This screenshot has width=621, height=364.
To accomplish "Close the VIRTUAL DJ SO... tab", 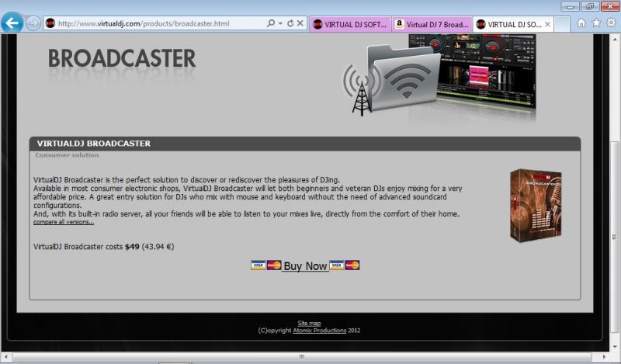I will pos(547,25).
